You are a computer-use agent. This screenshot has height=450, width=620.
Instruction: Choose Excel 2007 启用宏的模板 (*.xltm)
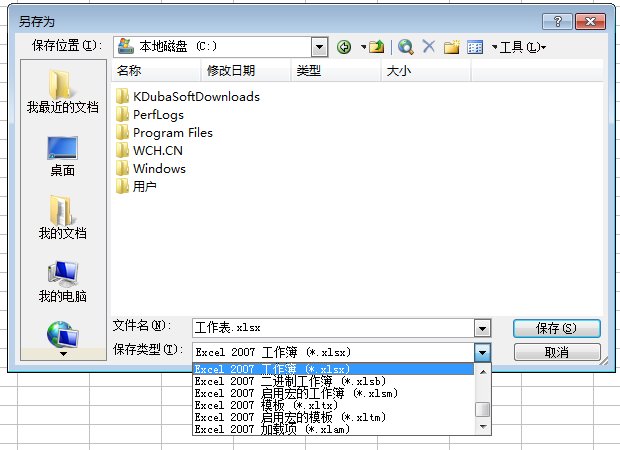(333, 417)
